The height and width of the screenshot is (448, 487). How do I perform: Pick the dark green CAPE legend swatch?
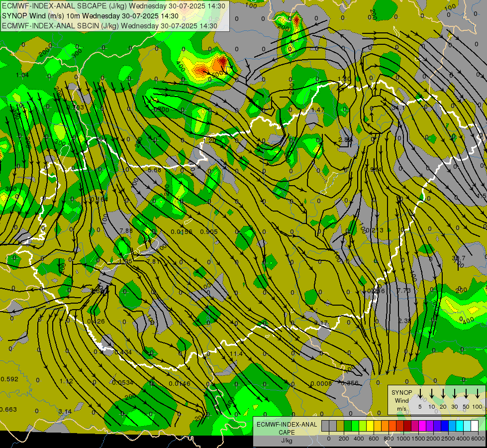point(348,426)
